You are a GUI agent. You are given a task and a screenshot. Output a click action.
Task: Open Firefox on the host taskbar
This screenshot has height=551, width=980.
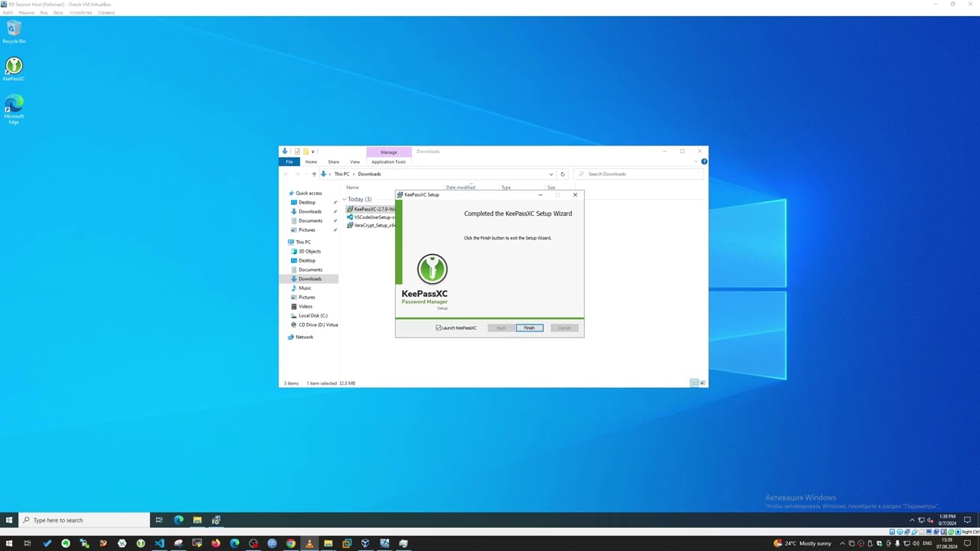[216, 543]
